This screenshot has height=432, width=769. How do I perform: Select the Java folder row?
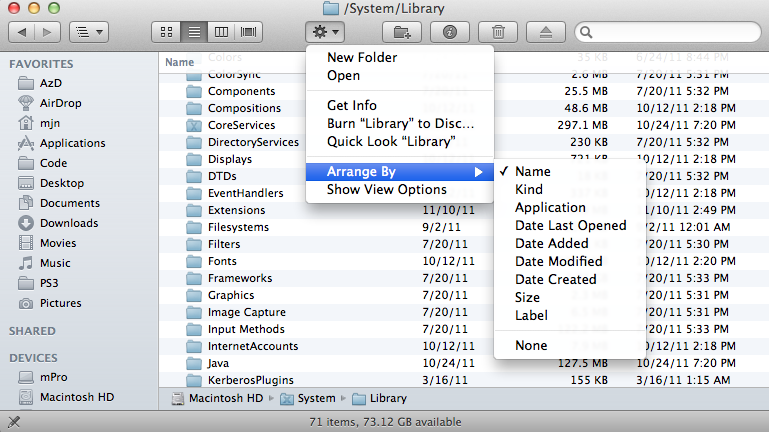(x=463, y=363)
